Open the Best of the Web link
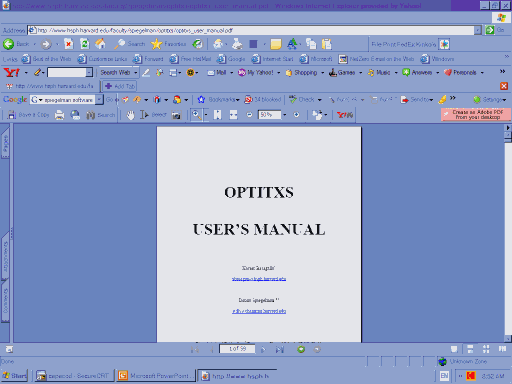Image resolution: width=512 pixels, height=384 pixels. point(47,59)
